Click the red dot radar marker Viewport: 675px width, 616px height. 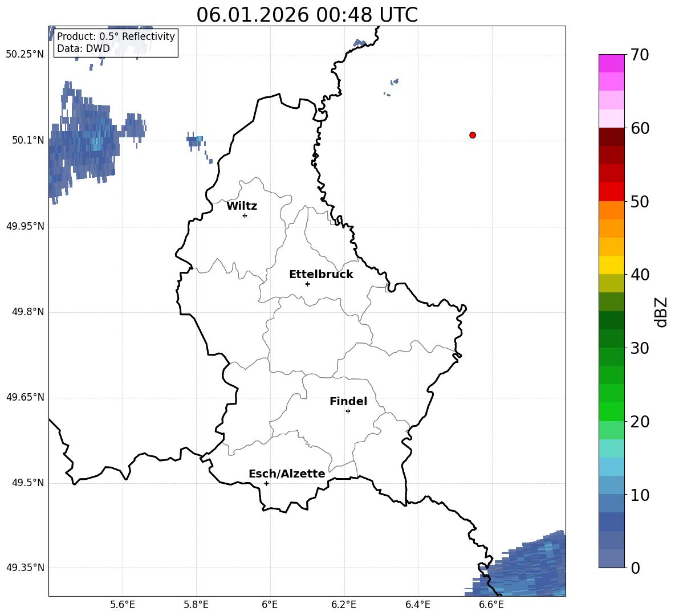(473, 135)
